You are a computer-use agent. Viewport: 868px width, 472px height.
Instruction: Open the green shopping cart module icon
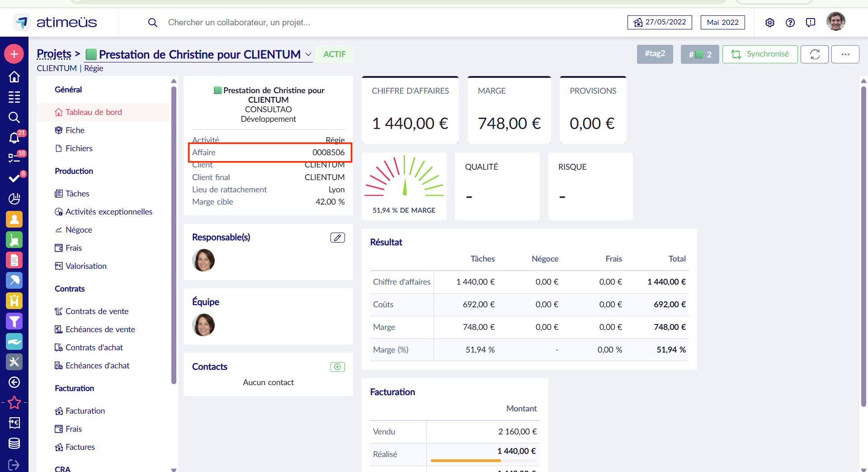[x=14, y=240]
